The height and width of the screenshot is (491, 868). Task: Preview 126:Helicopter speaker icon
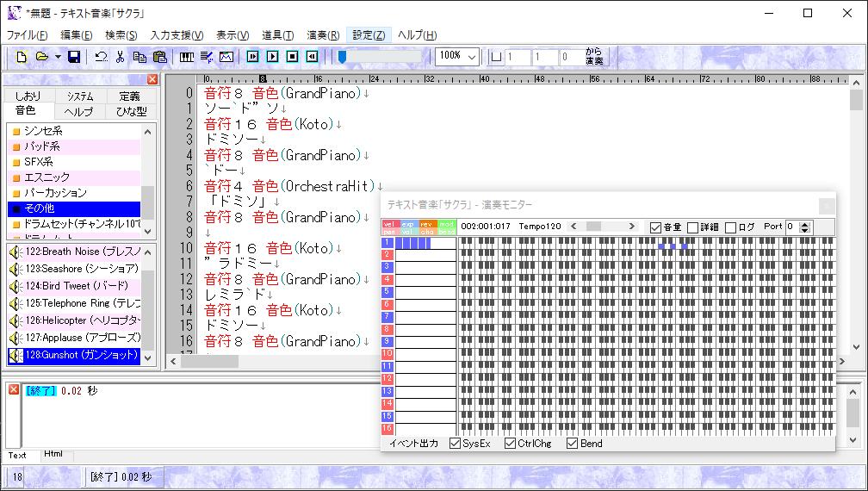(15, 320)
